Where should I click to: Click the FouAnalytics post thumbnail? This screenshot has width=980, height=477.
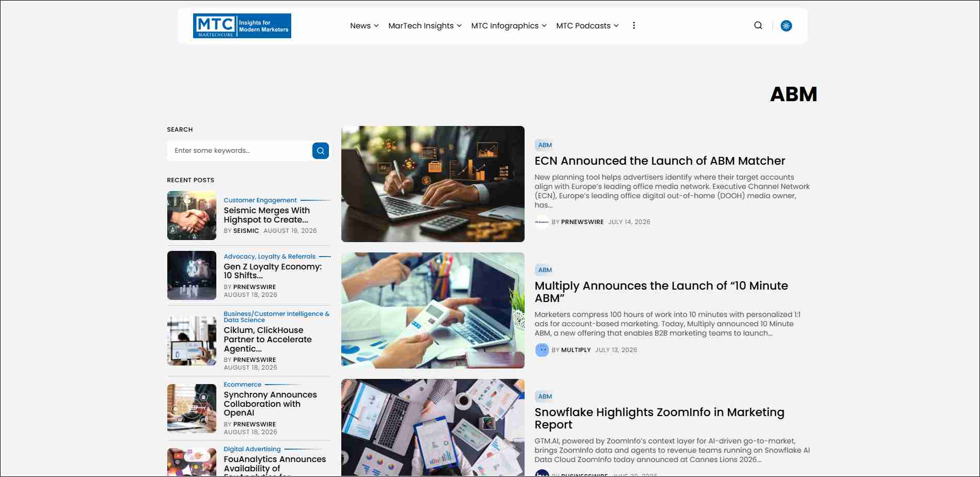pos(192,462)
